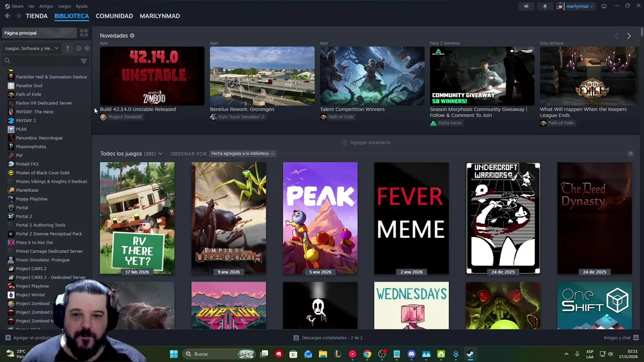644x362 pixels.
Task: Switch to COMUNIDAD tab
Action: click(x=114, y=16)
